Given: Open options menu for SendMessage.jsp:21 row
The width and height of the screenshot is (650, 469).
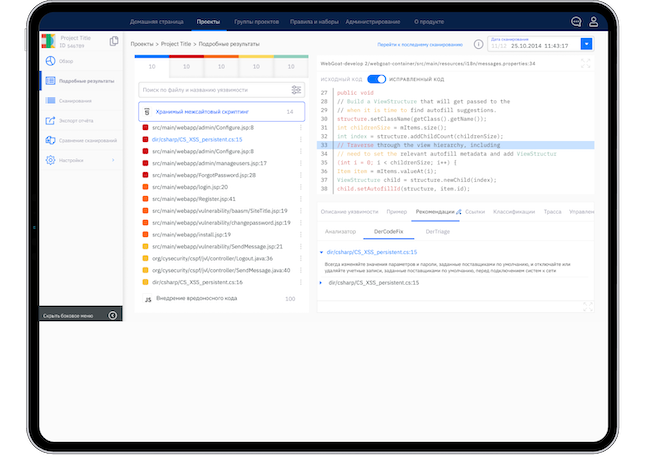Looking at the screenshot, I should pos(301,246).
